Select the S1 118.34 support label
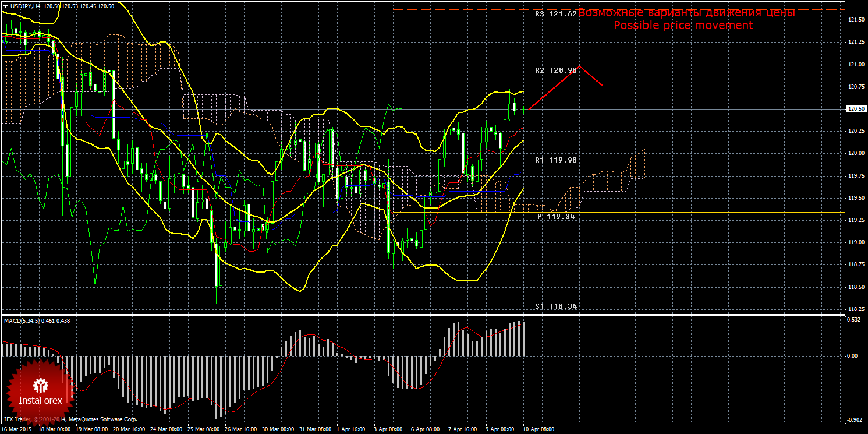Viewport: 868px width, 434px height. tap(556, 305)
